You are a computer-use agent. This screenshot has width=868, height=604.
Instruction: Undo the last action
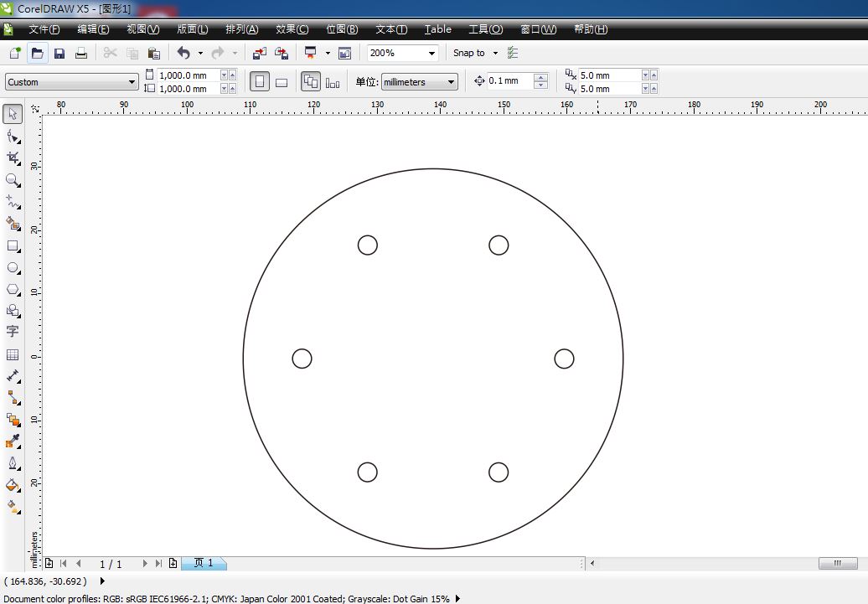point(183,52)
